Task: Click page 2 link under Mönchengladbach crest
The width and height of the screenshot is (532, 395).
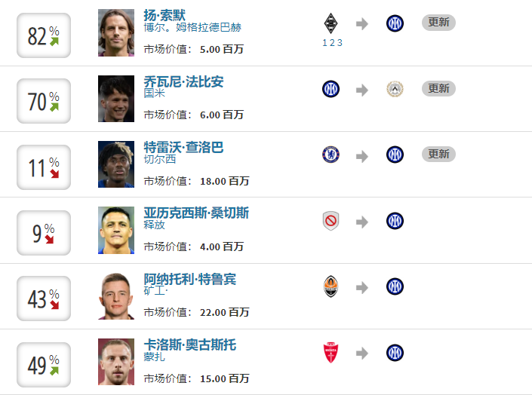Action: [x=332, y=43]
